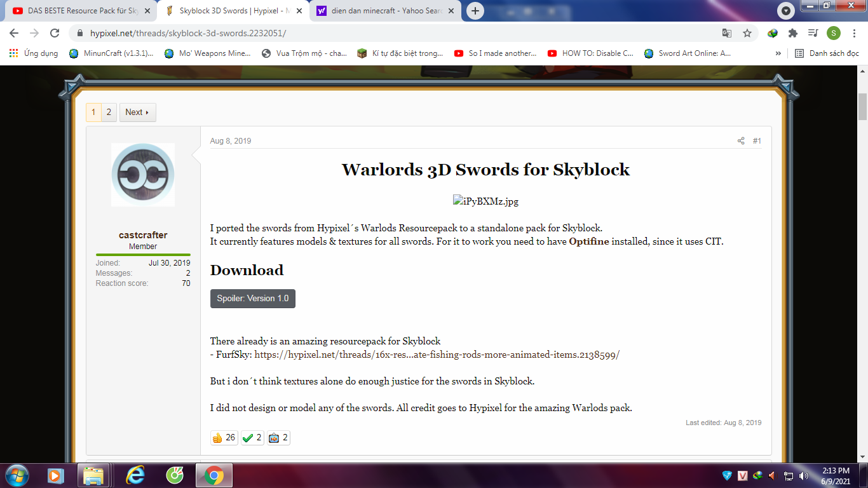The image size is (868, 488).
Task: Open the So I made another... bookmark
Action: [496, 53]
